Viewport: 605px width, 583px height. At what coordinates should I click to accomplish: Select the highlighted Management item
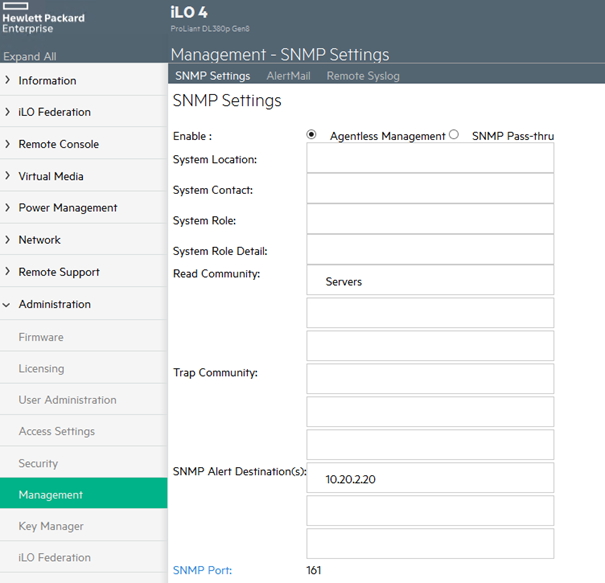(x=84, y=493)
